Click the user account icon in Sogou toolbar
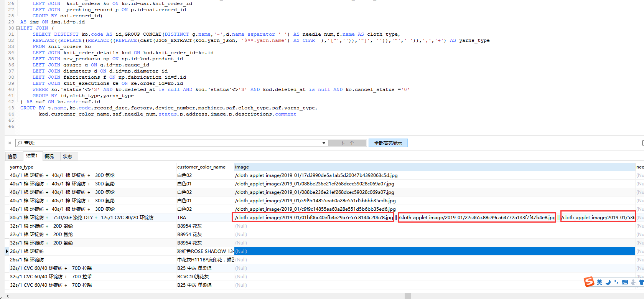This screenshot has height=299, width=644. pos(633,282)
